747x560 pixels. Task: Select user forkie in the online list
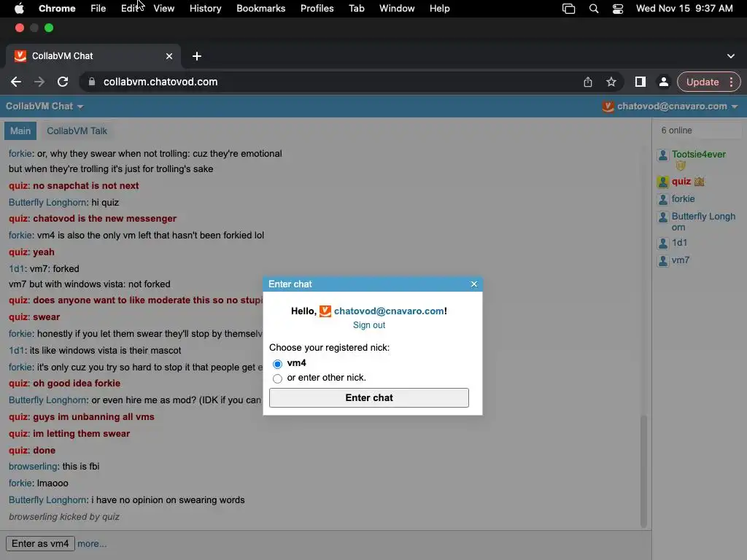[x=683, y=199]
